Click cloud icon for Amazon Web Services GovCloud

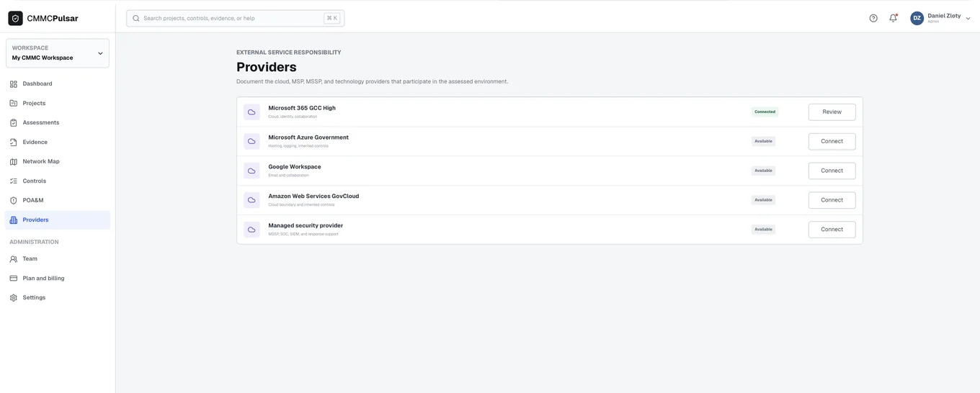click(x=251, y=200)
